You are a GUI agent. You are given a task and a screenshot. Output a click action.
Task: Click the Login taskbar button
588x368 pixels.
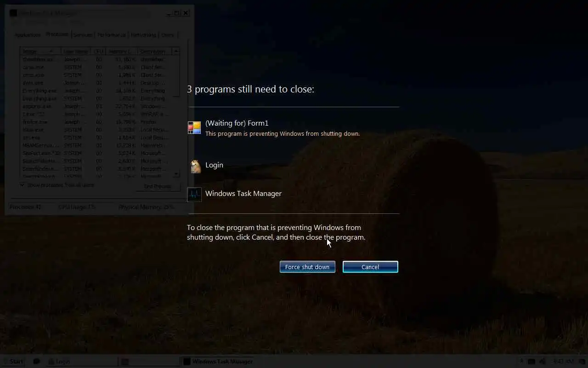click(x=81, y=362)
